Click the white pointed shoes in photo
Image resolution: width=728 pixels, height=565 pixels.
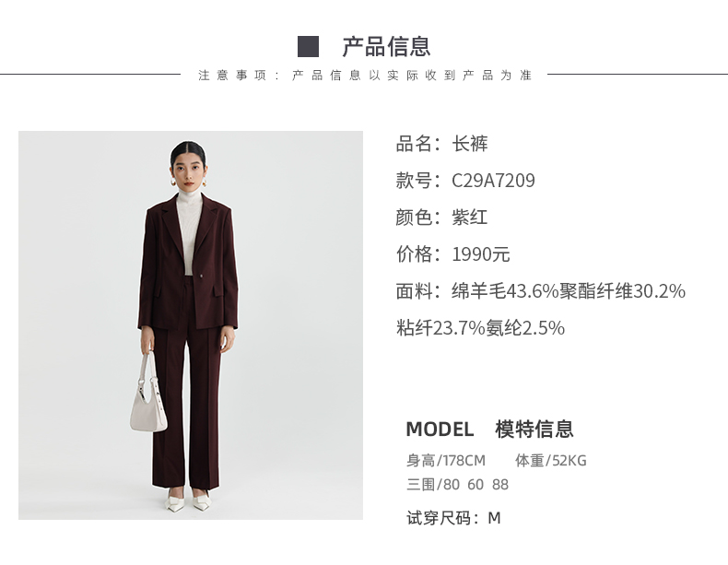coord(188,501)
